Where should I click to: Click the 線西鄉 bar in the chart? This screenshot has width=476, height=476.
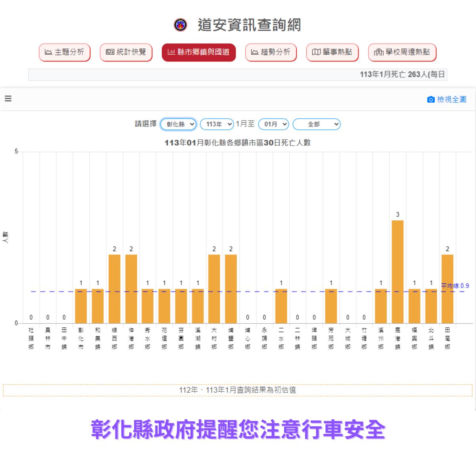(x=115, y=289)
